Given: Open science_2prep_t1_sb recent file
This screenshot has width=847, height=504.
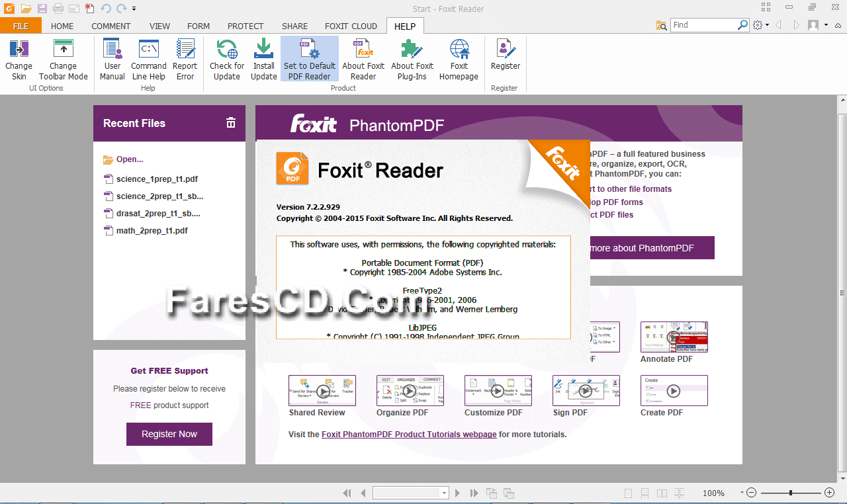Looking at the screenshot, I should pos(154,196).
